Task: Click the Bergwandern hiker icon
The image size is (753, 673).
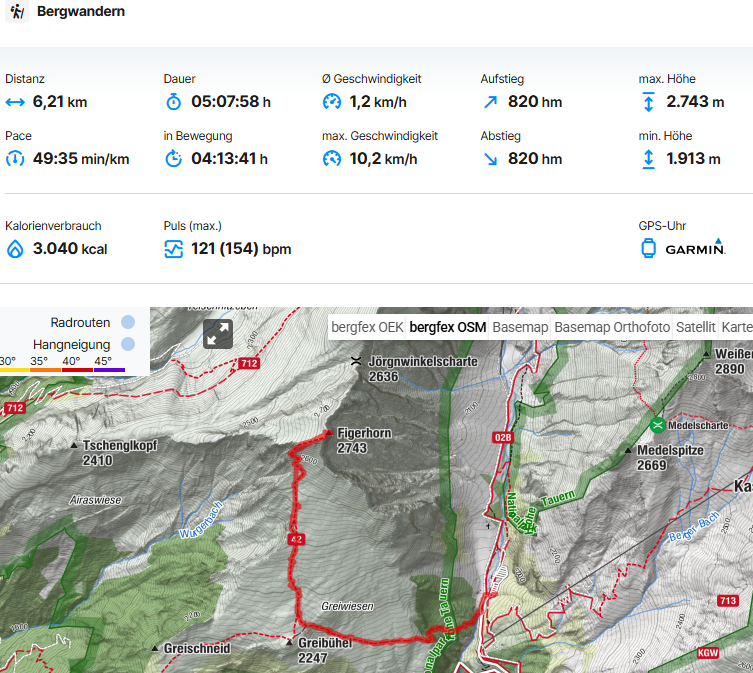Action: [17, 11]
